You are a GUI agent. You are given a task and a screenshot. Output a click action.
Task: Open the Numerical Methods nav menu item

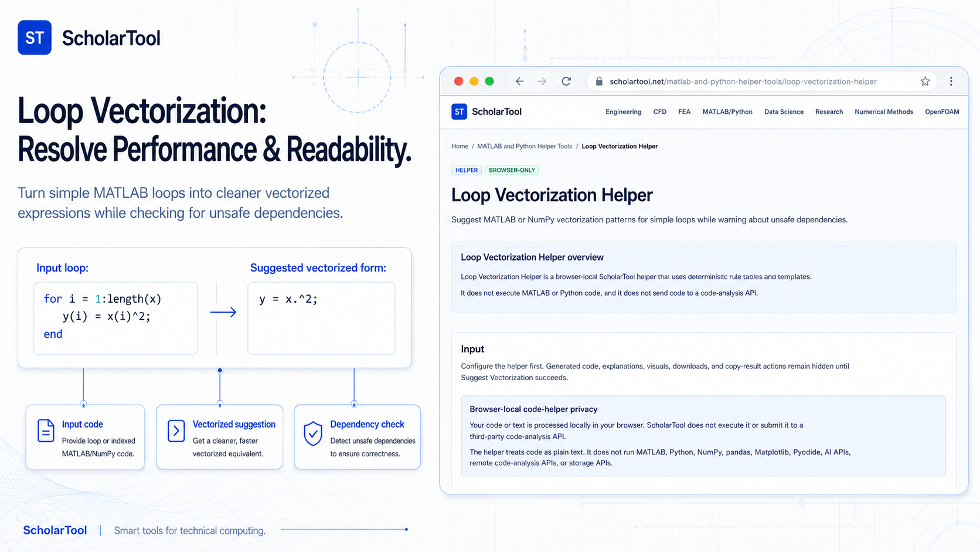pos(884,112)
